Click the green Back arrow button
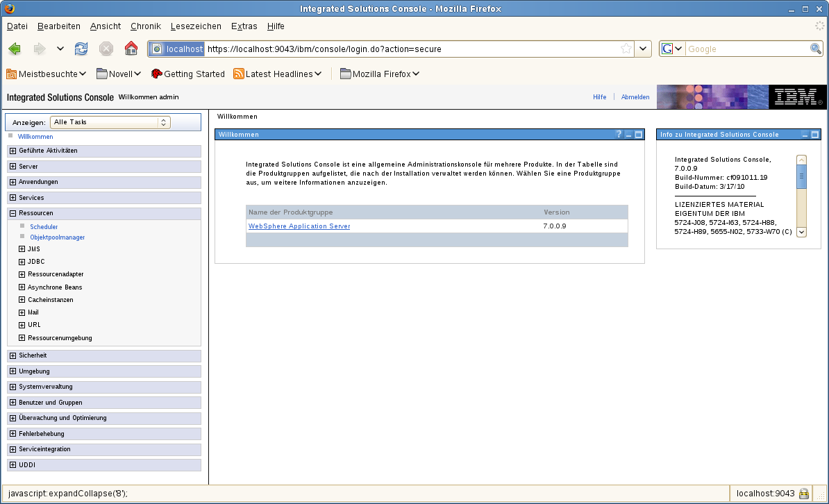The image size is (829, 504). coord(15,49)
